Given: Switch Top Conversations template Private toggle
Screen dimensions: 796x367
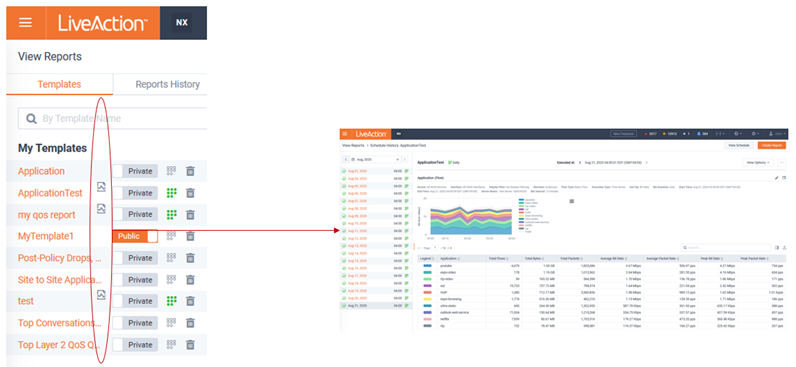Looking at the screenshot, I should tap(135, 323).
